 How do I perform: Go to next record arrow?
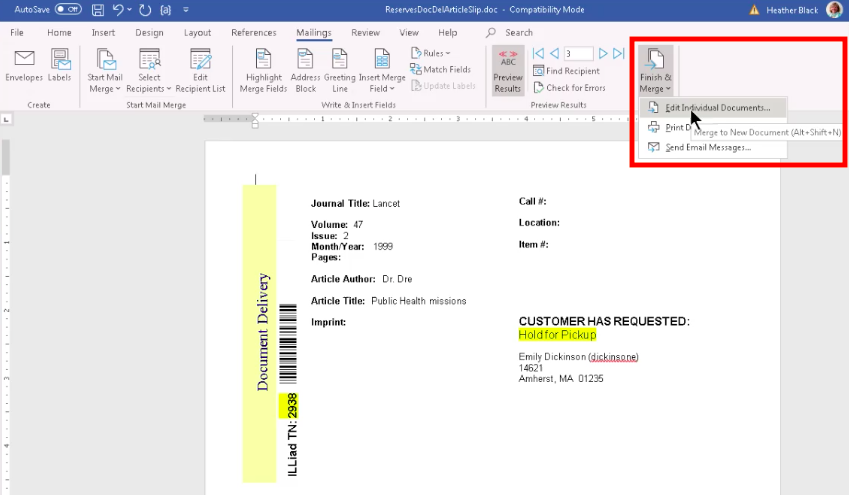[602, 54]
